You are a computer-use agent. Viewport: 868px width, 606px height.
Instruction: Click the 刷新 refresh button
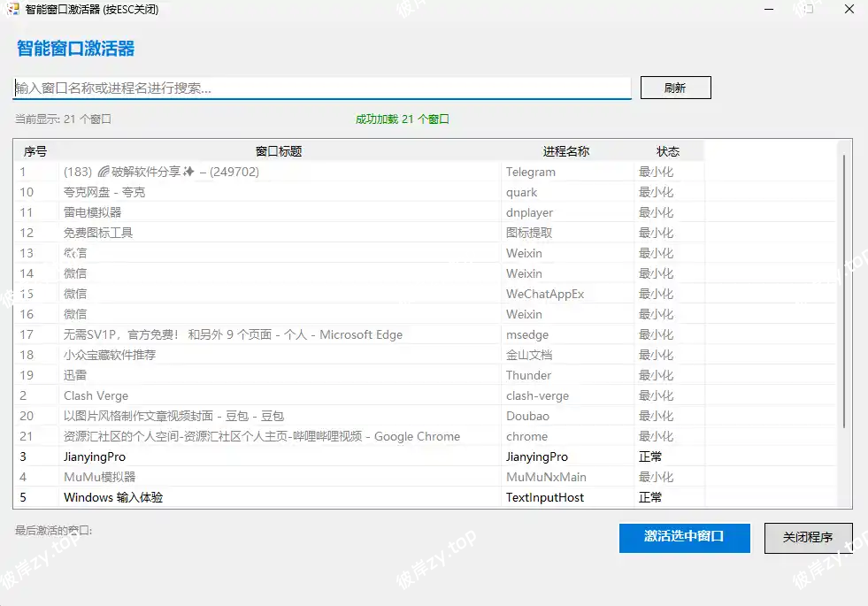(675, 87)
